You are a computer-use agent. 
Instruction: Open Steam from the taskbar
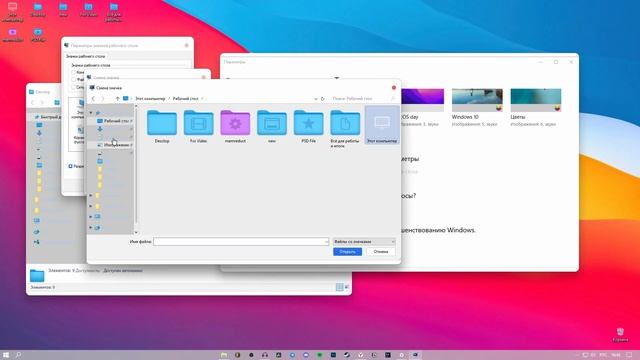pos(347,355)
